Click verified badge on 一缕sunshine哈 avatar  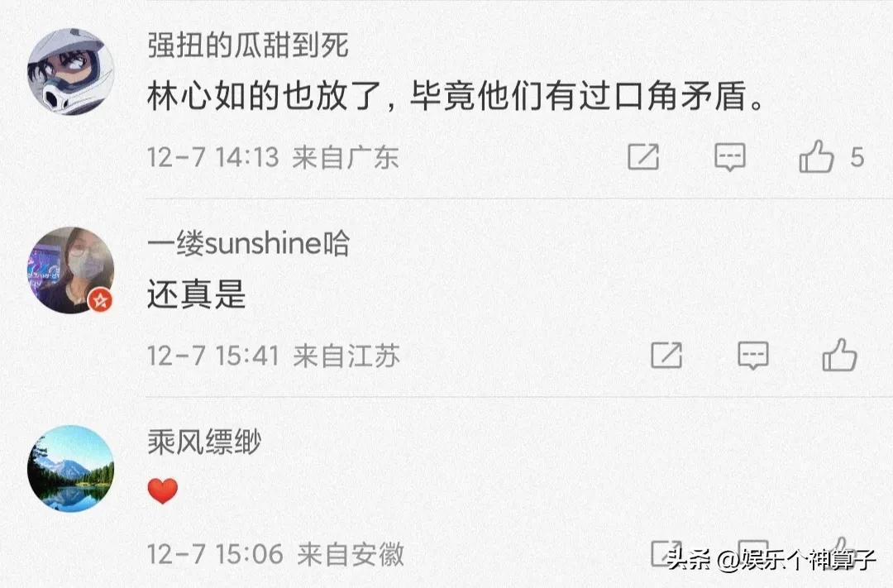click(x=101, y=300)
